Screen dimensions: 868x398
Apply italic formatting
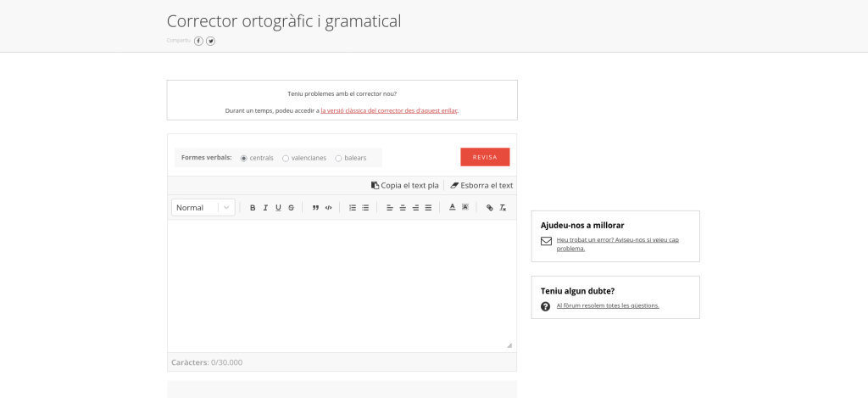(x=265, y=208)
